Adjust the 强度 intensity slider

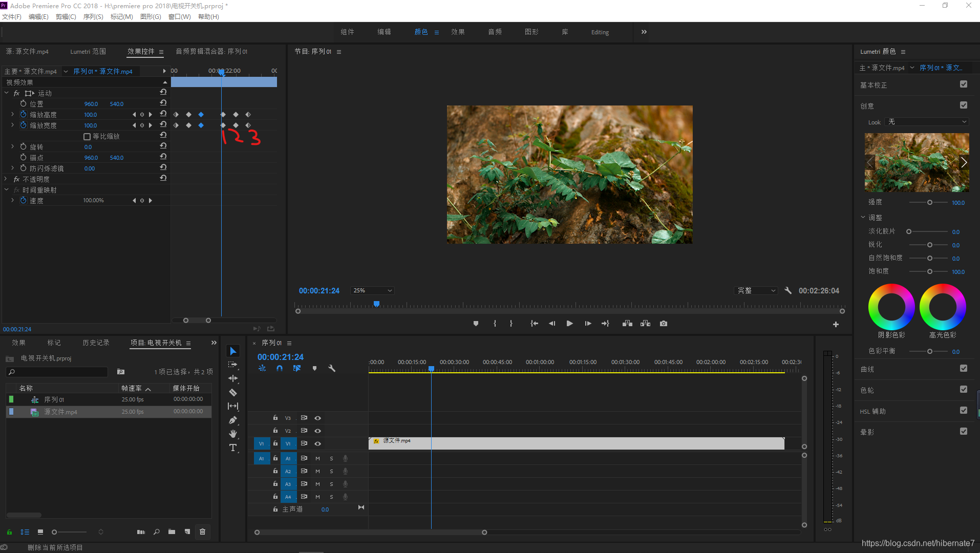click(930, 202)
